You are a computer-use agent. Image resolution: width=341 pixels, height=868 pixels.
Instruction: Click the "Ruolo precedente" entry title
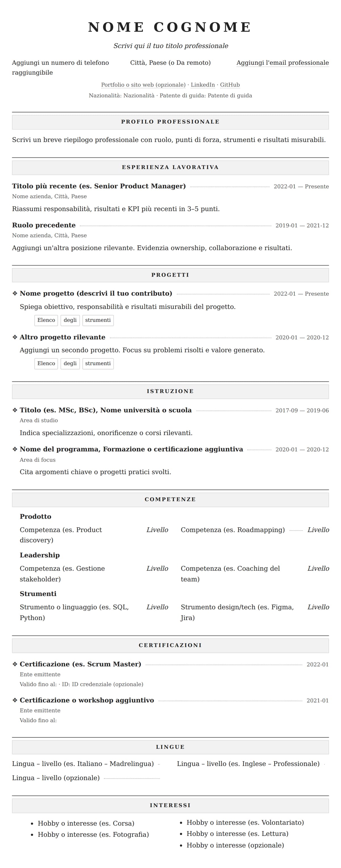pos(44,225)
